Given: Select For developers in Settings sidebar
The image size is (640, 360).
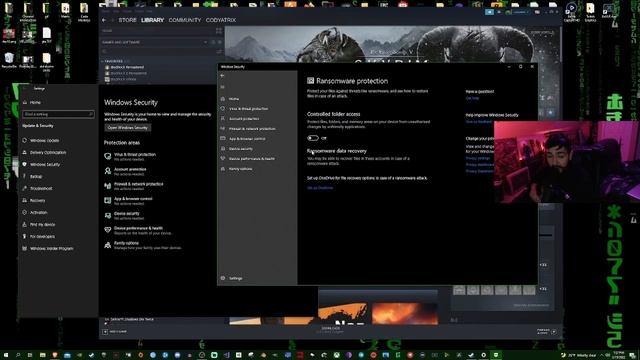Looking at the screenshot, I should coord(42,237).
